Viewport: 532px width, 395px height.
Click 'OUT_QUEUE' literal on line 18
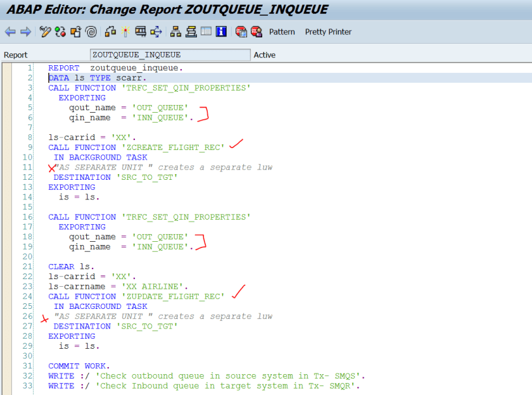[160, 237]
